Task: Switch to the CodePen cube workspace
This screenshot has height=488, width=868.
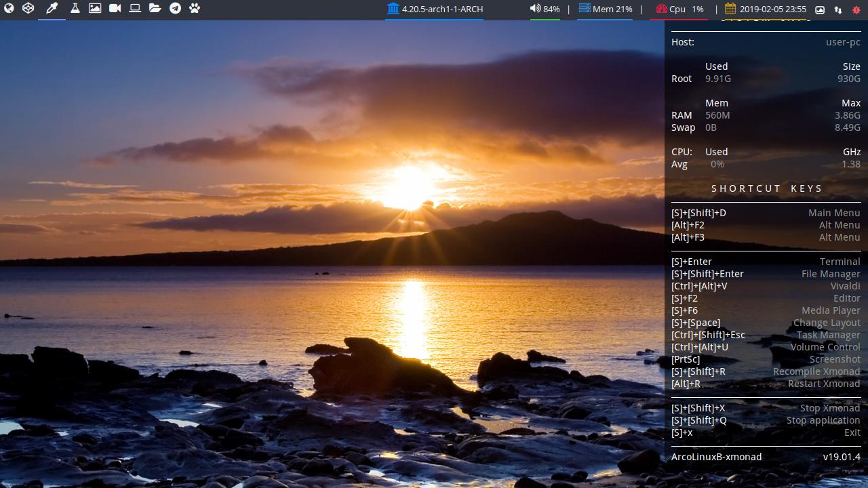Action: pyautogui.click(x=28, y=9)
